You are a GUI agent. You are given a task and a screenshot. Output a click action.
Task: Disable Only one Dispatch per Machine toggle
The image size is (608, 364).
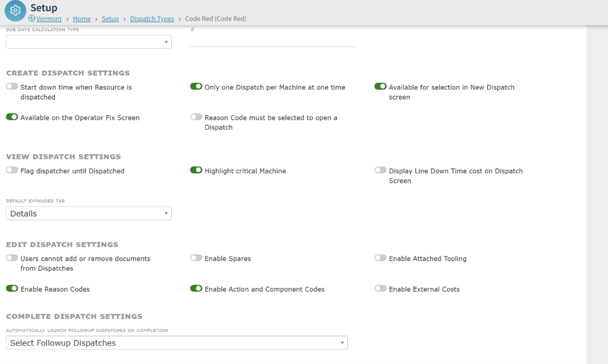tap(196, 86)
